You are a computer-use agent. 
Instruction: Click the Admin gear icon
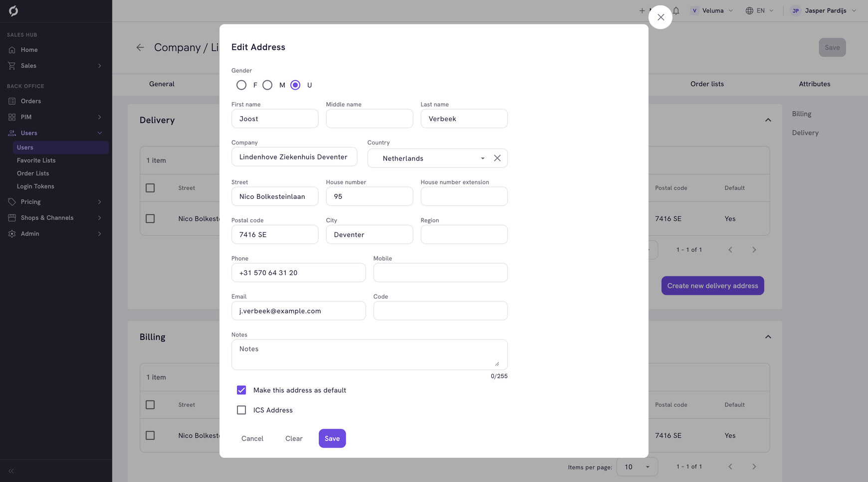(12, 234)
